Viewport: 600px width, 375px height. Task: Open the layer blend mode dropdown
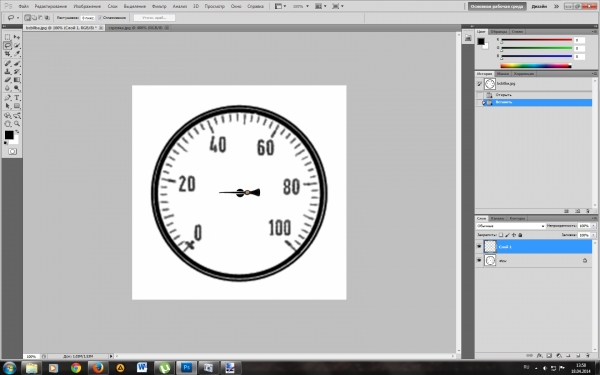(510, 226)
